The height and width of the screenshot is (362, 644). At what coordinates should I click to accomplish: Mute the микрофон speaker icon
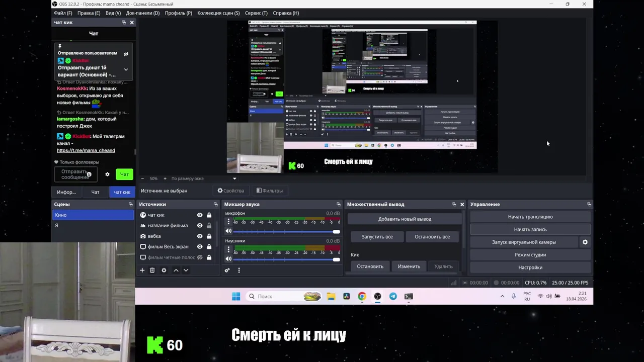(228, 231)
